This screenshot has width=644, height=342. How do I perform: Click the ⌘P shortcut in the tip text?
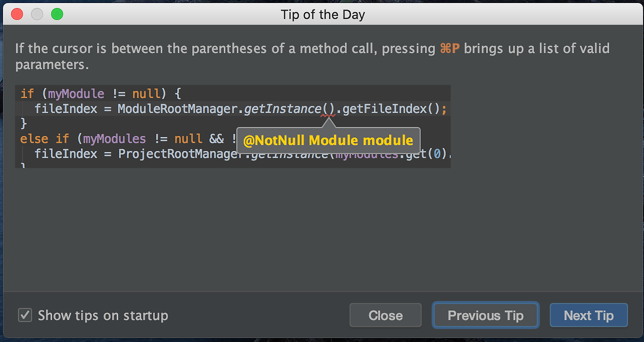tap(449, 49)
